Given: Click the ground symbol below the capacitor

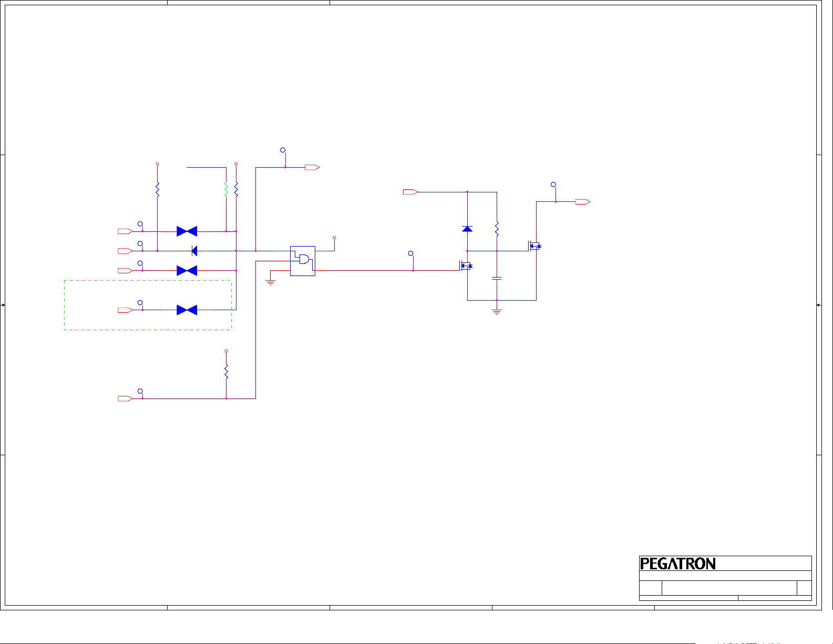Looking at the screenshot, I should coord(497,312).
